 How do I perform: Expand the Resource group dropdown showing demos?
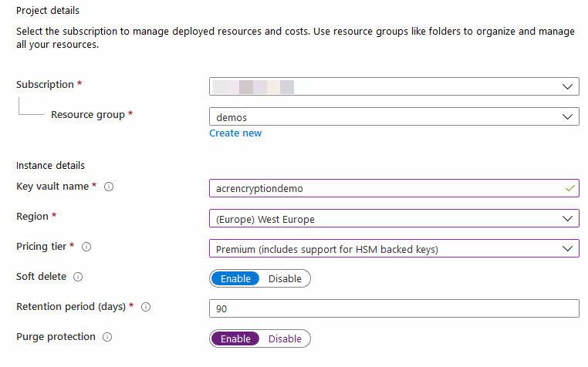(x=394, y=116)
